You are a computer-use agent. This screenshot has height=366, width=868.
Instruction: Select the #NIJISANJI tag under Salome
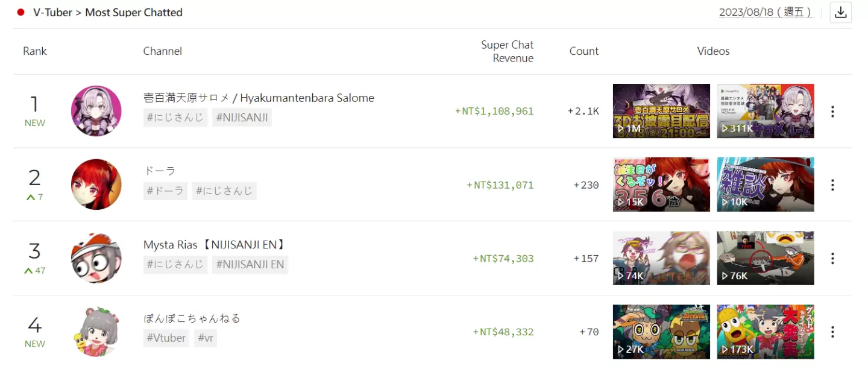pos(242,118)
